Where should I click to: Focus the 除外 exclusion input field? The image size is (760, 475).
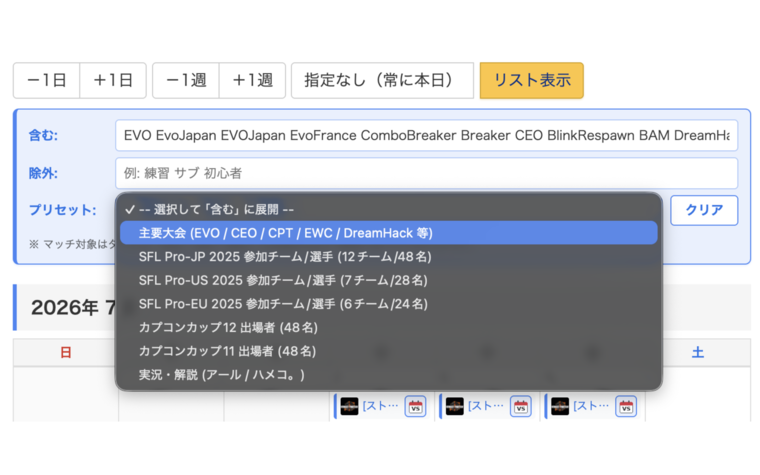click(x=427, y=173)
